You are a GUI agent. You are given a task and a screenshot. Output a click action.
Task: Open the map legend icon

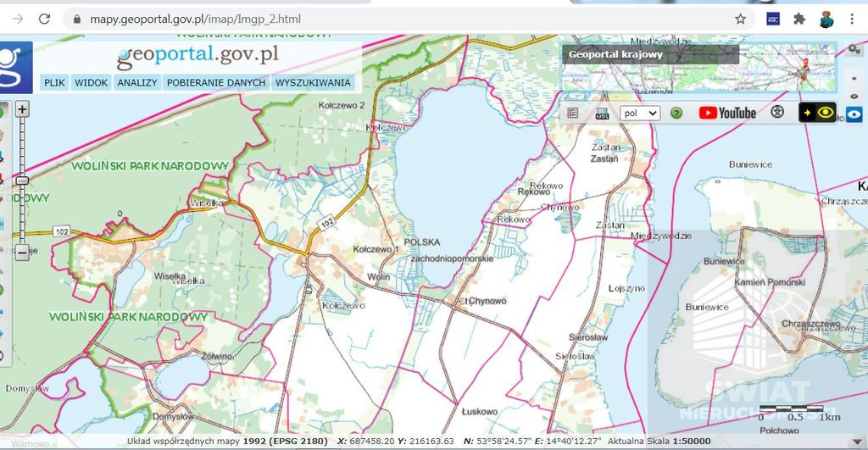point(573,113)
